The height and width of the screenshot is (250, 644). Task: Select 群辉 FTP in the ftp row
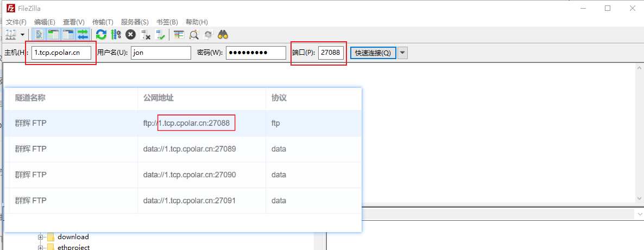pos(31,123)
